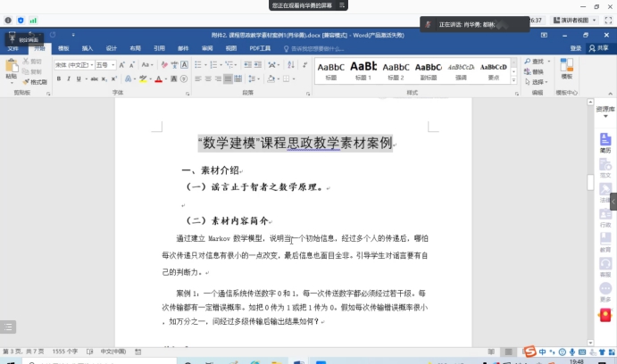Toggle italic formatting in the font group

tap(68, 79)
